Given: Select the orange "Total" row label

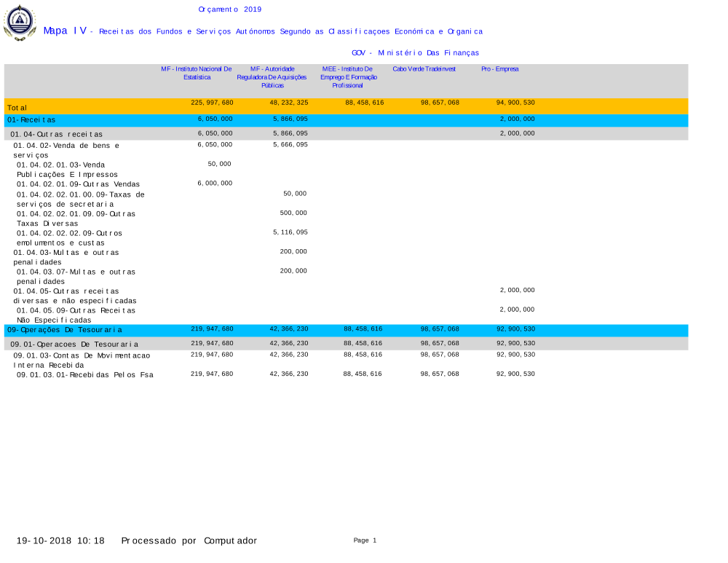Looking at the screenshot, I should [17, 108].
